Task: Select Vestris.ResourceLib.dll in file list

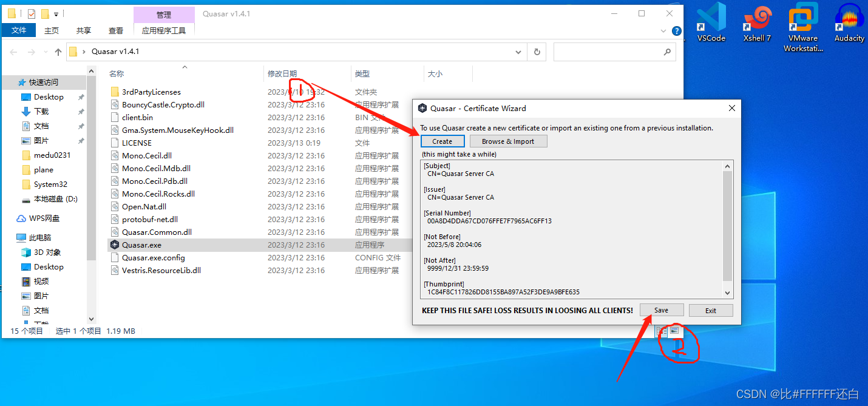Action: pyautogui.click(x=161, y=270)
